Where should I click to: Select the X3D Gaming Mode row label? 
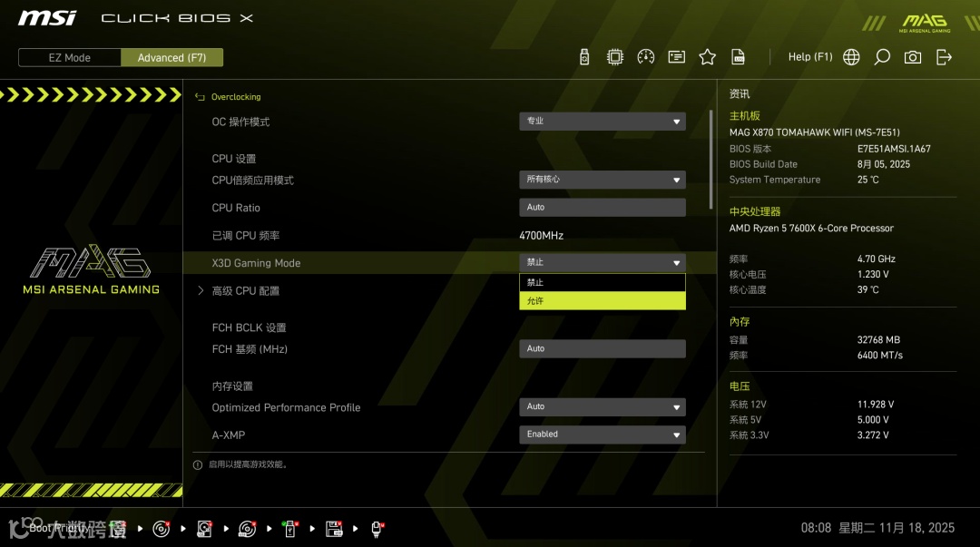tap(256, 263)
